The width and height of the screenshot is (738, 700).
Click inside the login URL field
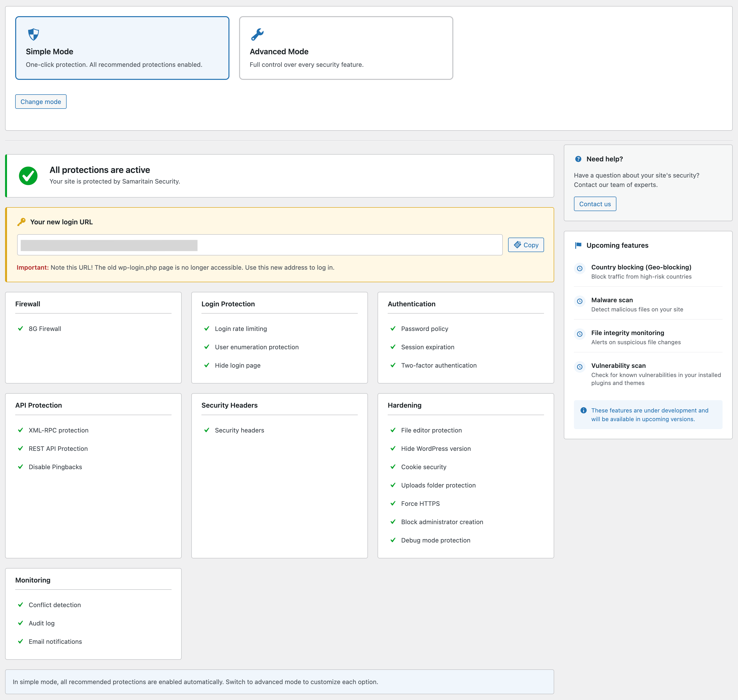point(260,245)
